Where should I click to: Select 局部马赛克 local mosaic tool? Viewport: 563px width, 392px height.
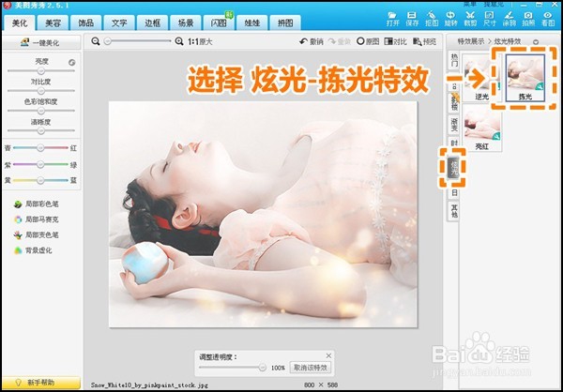(36, 219)
